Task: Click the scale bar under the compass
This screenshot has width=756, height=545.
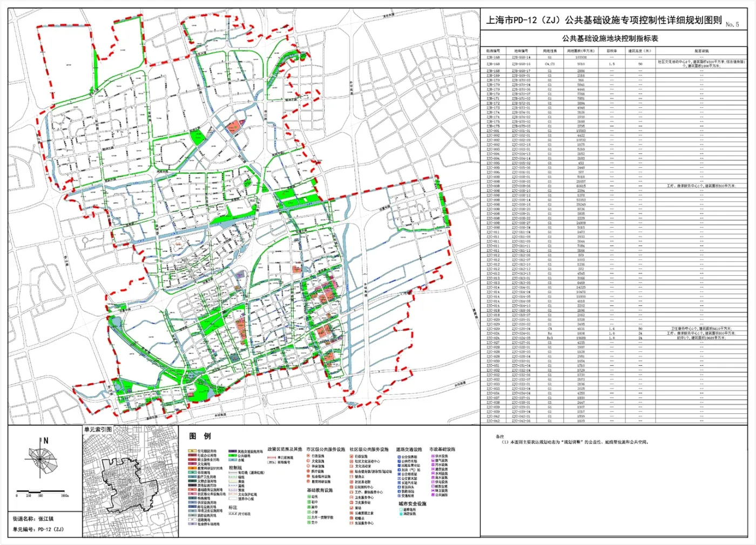Action: pos(42,494)
